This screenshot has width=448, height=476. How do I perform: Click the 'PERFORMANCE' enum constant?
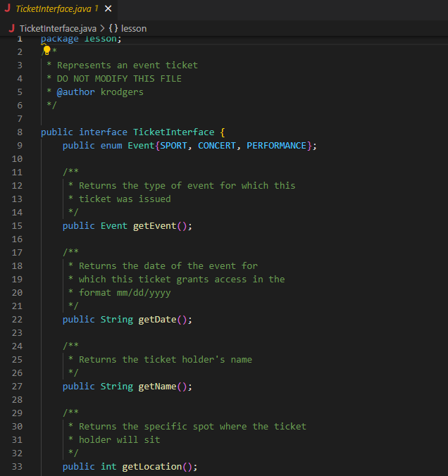[276, 146]
